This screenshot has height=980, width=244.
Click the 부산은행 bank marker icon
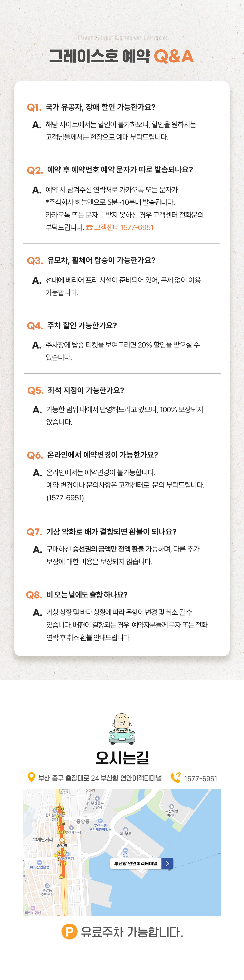100,821
